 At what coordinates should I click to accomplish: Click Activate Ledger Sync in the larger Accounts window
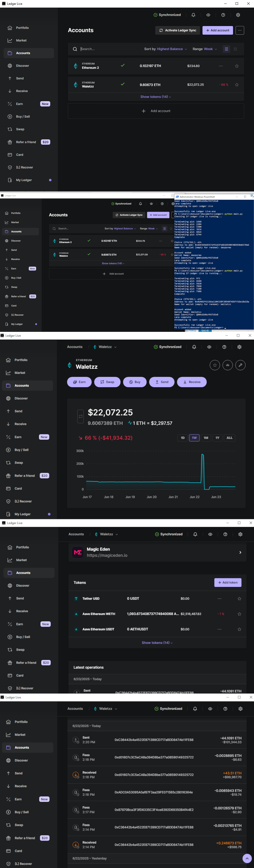tap(178, 30)
